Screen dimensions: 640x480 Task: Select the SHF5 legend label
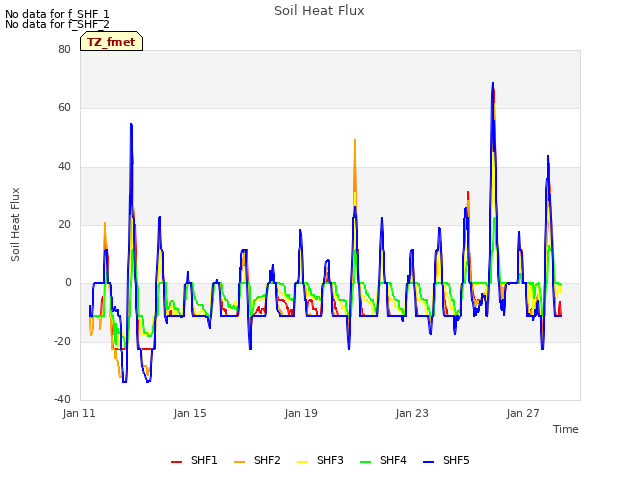point(456,460)
